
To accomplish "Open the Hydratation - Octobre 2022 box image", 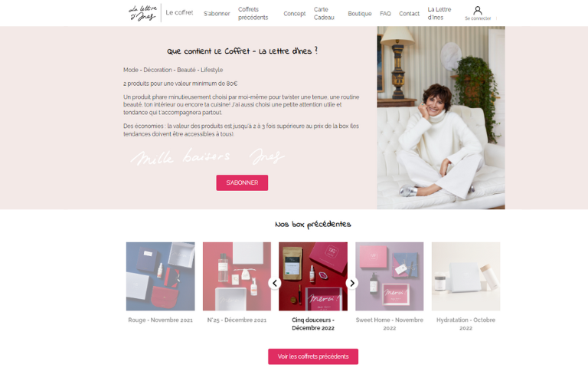I will click(465, 276).
